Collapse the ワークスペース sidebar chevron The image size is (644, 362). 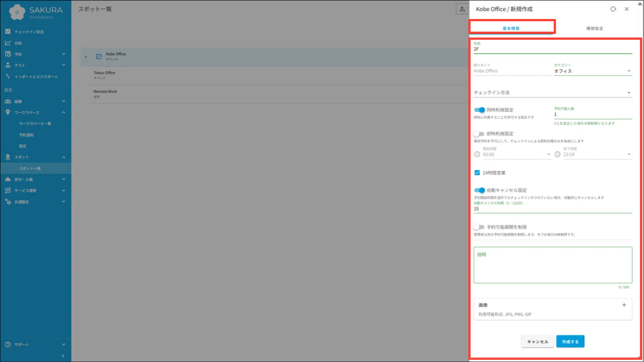point(64,113)
